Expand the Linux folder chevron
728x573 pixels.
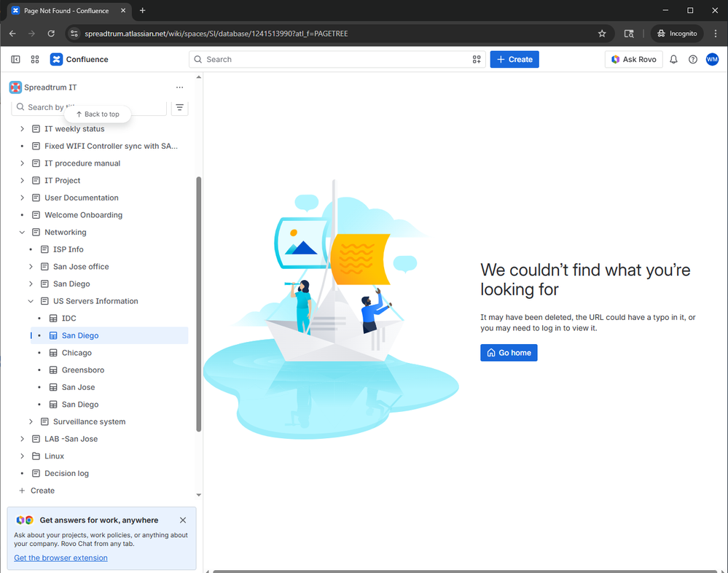[x=22, y=456]
